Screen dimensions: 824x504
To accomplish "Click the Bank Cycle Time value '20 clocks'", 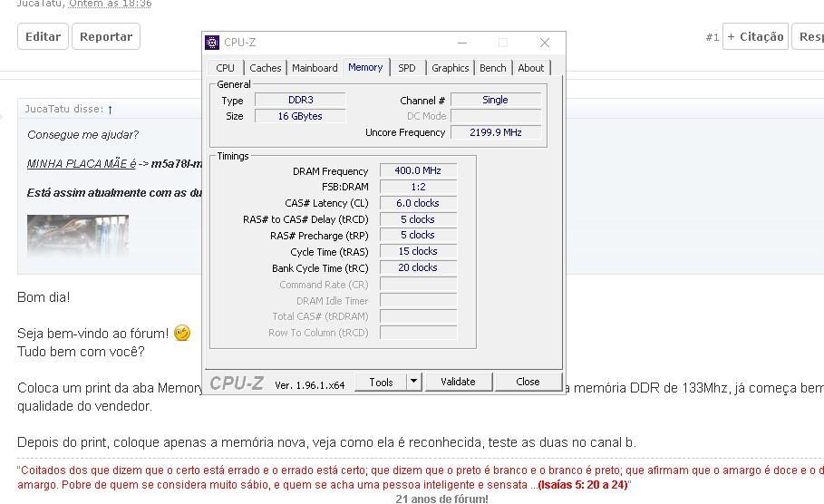I will click(x=418, y=267).
